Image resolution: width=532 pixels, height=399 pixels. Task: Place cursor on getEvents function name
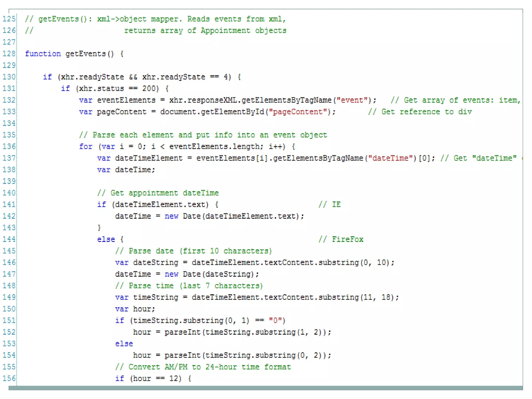pyautogui.click(x=85, y=54)
